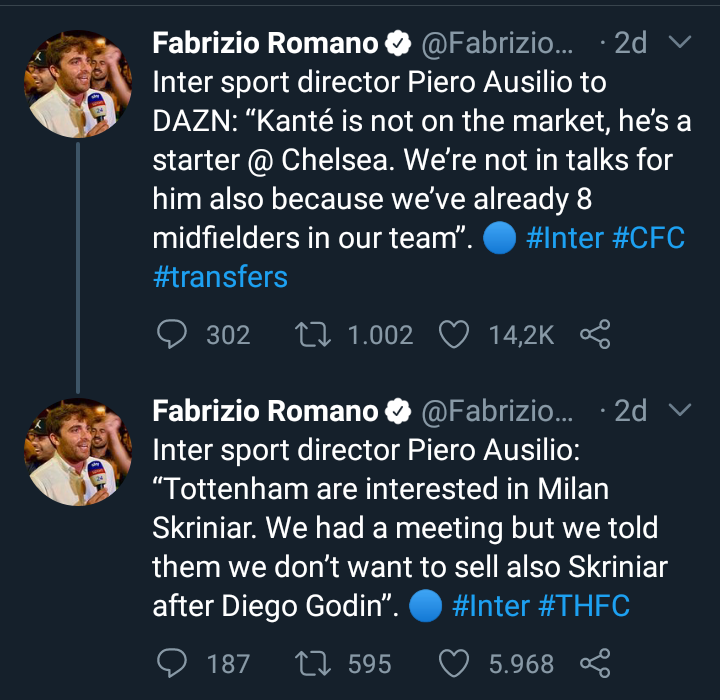Share the Skriniar tweet
Image resolution: width=720 pixels, height=700 pixels.
click(595, 663)
